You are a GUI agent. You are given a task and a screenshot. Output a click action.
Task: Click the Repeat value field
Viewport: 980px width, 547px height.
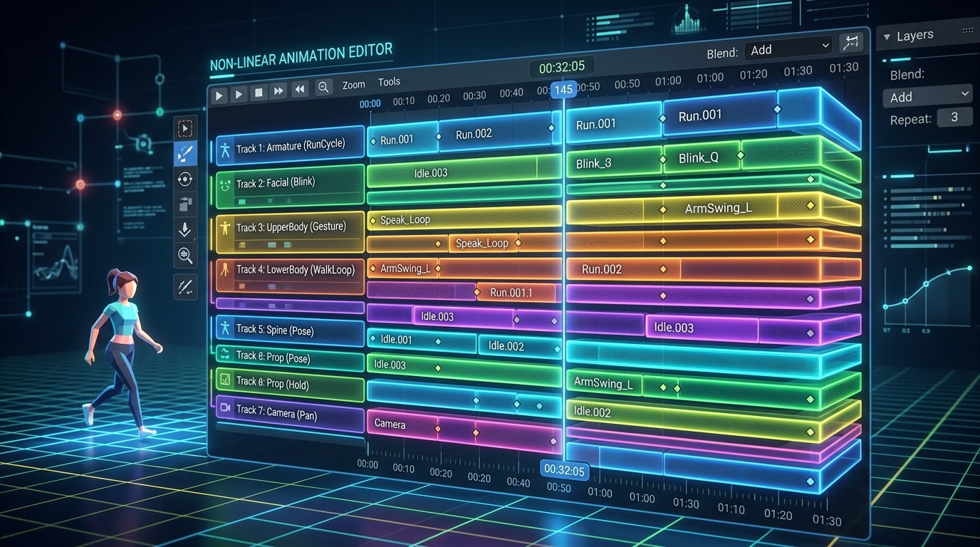[x=954, y=118]
